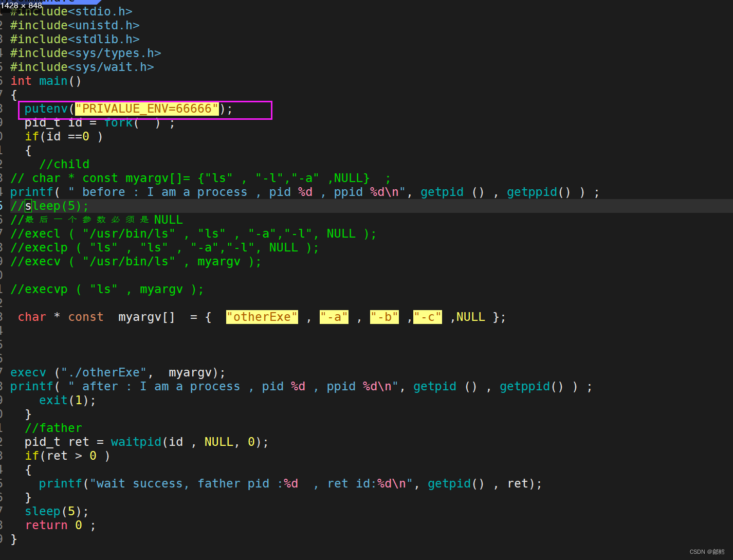Click the "wait success" printf line
The width and height of the screenshot is (733, 560).
coord(290,483)
